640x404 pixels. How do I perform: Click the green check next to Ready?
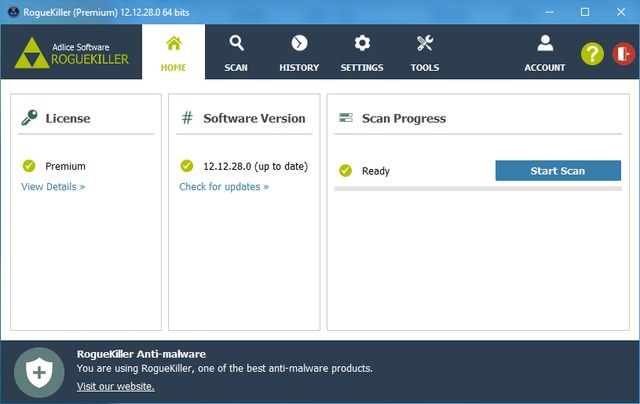[345, 171]
